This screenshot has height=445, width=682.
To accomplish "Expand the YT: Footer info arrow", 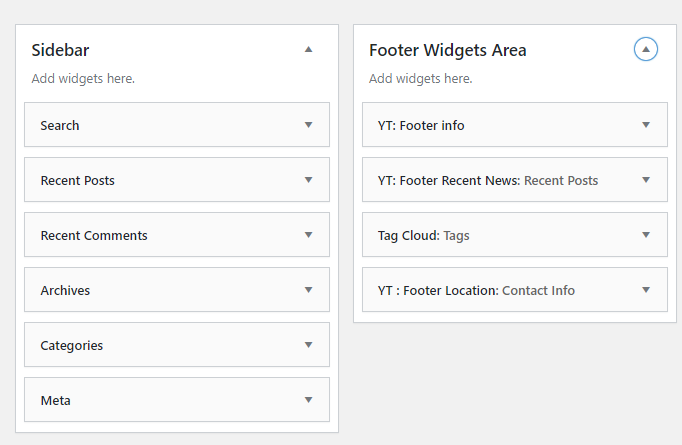I will click(x=646, y=125).
